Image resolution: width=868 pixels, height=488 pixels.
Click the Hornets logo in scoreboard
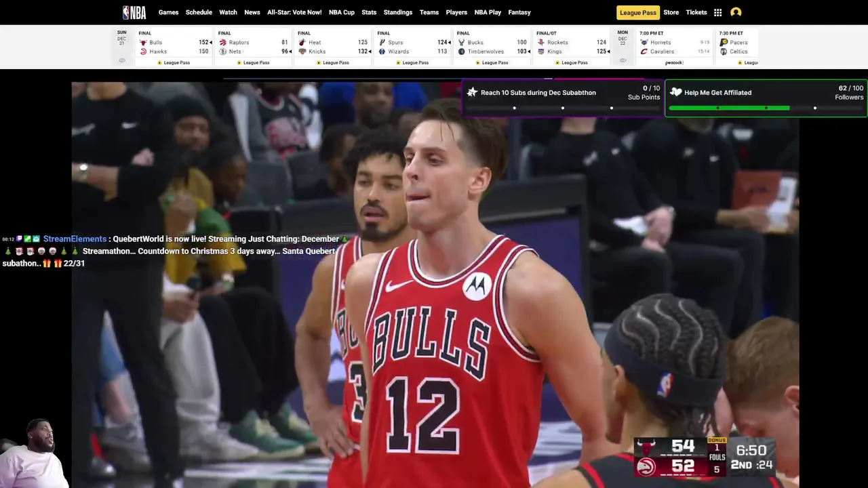[644, 43]
